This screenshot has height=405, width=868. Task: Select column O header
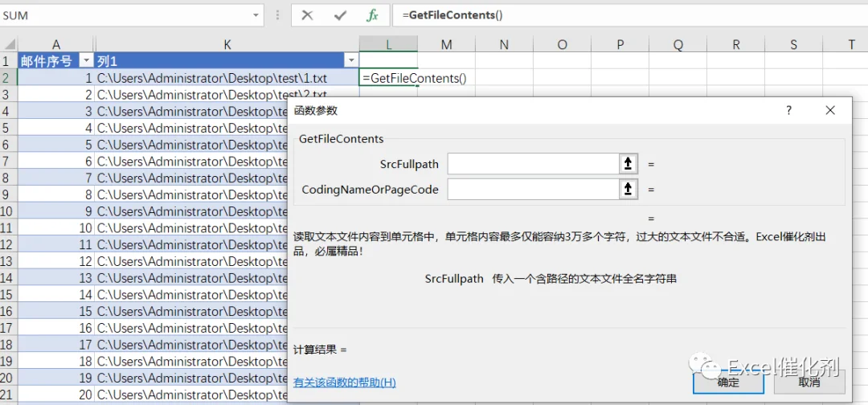tap(562, 45)
